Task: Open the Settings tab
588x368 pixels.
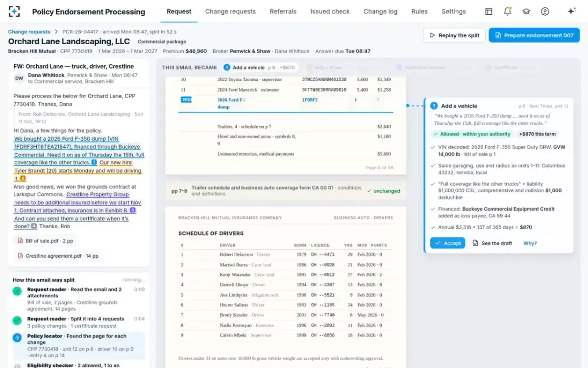Action: pyautogui.click(x=454, y=11)
